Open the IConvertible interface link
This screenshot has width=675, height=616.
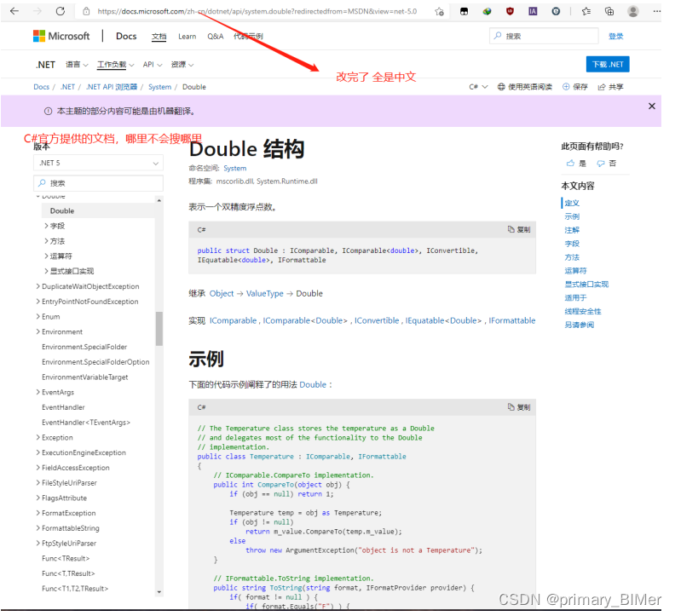tap(377, 320)
